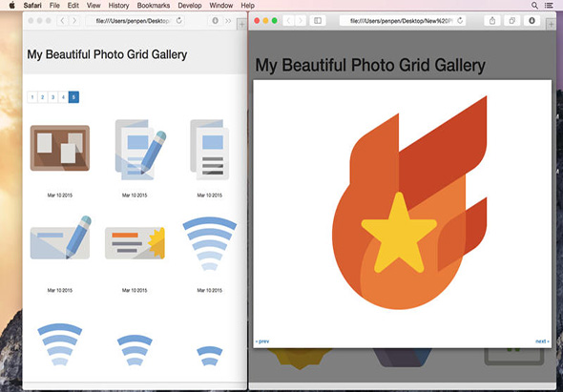563x392 pixels.
Task: Open the five-bar wifi signal thumbnail
Action: point(210,244)
